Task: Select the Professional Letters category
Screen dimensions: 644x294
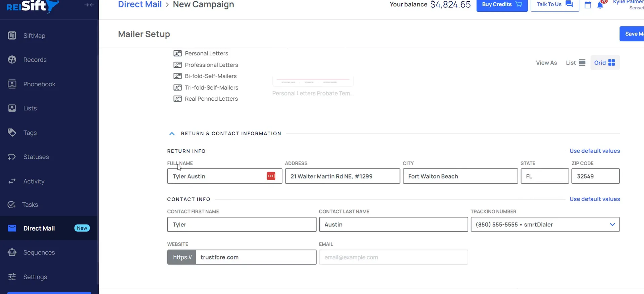Action: [x=206, y=65]
